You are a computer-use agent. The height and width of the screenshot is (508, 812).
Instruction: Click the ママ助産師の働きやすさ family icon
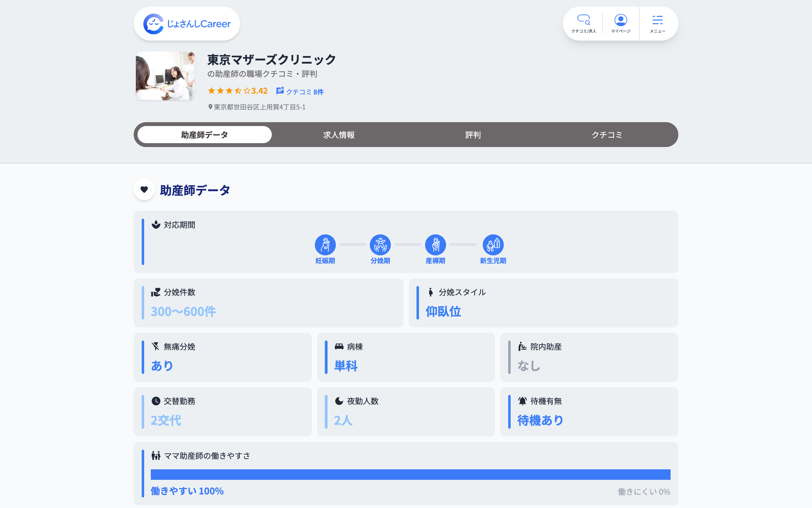pos(156,455)
